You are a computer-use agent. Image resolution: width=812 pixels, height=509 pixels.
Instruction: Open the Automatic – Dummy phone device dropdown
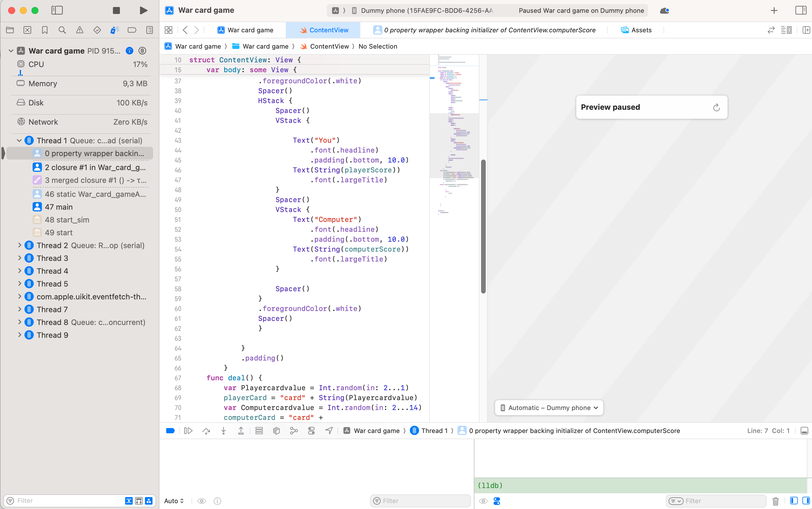[549, 408]
